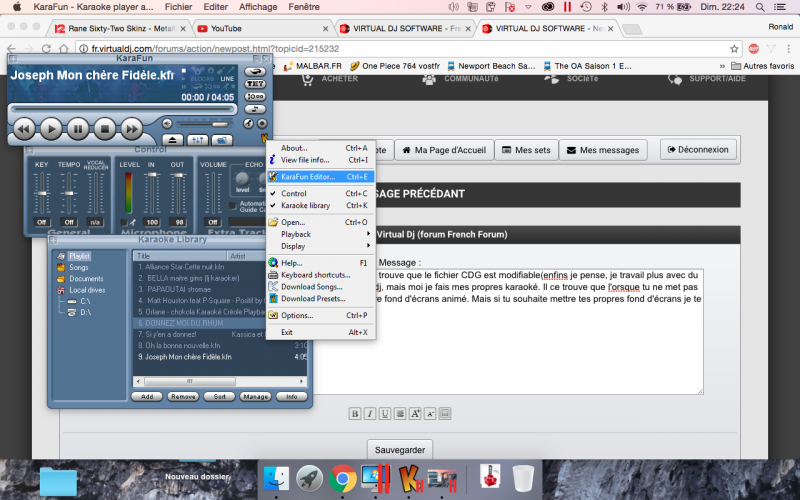This screenshot has height=500, width=800.
Task: Toggle bold formatting in forum editor
Action: point(355,414)
